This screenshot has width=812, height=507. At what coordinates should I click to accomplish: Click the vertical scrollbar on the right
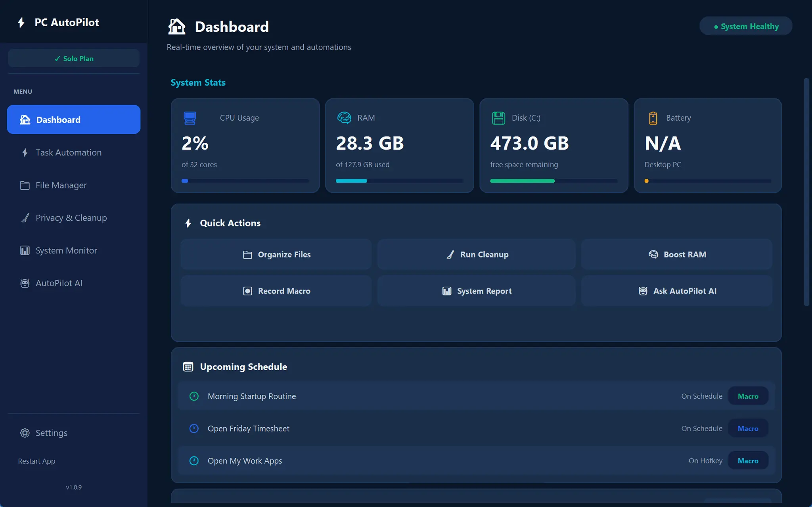click(806, 192)
